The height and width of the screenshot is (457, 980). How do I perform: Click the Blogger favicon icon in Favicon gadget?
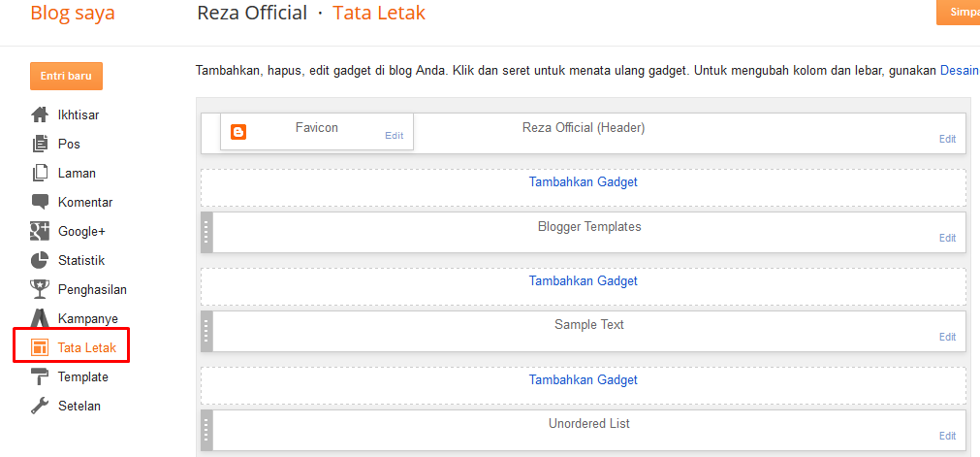click(x=238, y=132)
